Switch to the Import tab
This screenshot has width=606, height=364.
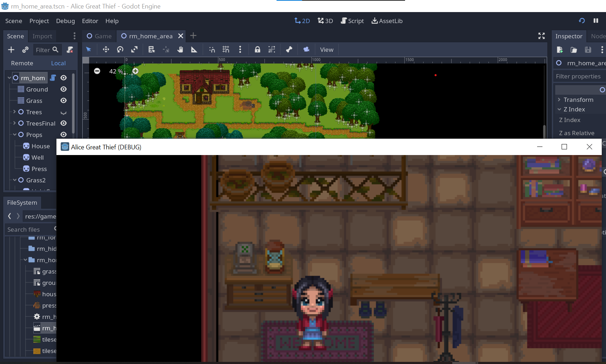42,36
